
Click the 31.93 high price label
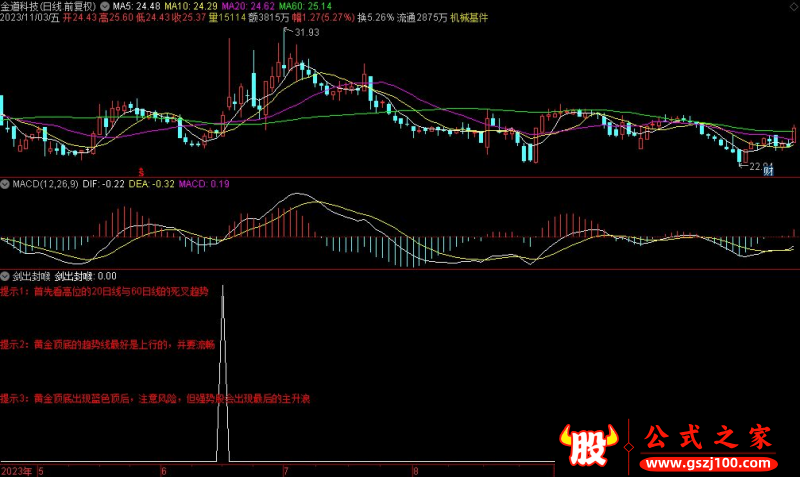pyautogui.click(x=307, y=33)
